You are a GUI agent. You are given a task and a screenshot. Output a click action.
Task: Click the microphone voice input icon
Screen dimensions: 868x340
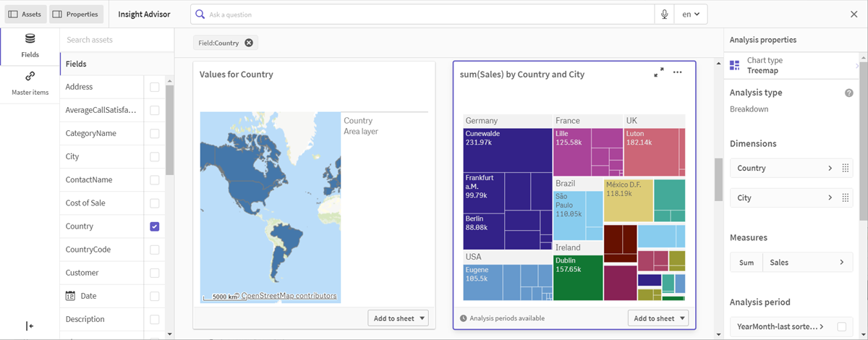(x=664, y=14)
